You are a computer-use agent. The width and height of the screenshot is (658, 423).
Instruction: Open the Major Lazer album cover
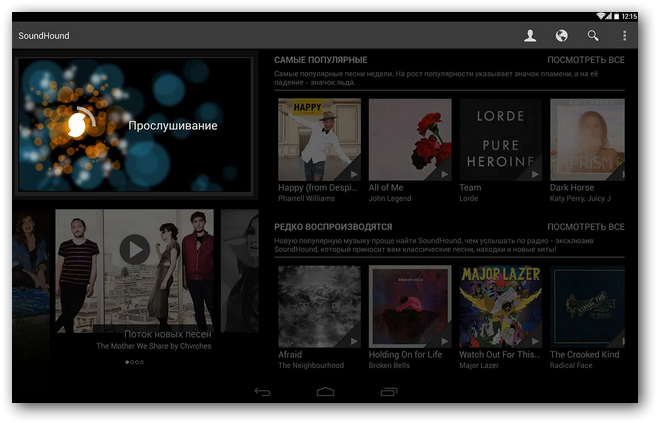500,306
